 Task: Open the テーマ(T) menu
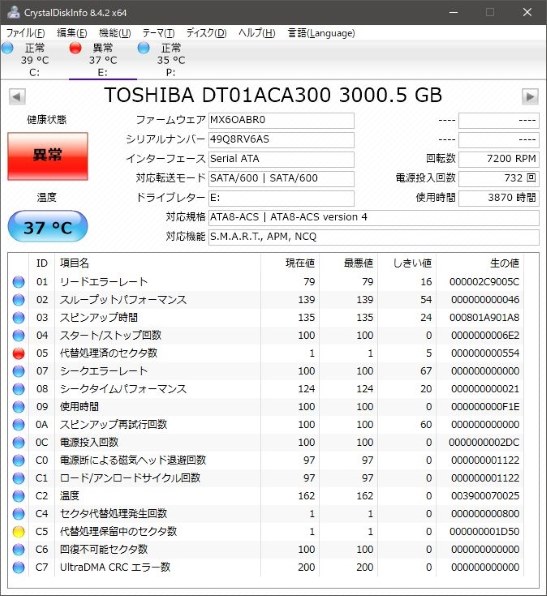click(x=159, y=33)
